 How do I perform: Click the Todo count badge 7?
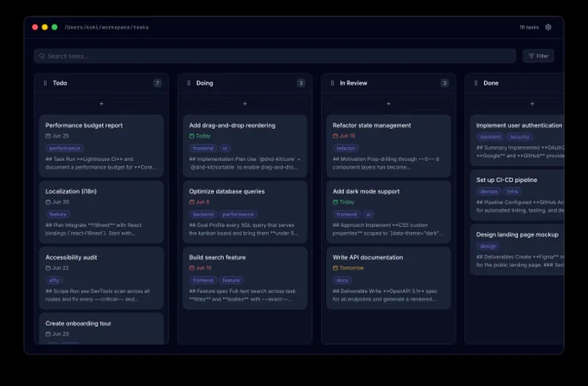tap(157, 83)
